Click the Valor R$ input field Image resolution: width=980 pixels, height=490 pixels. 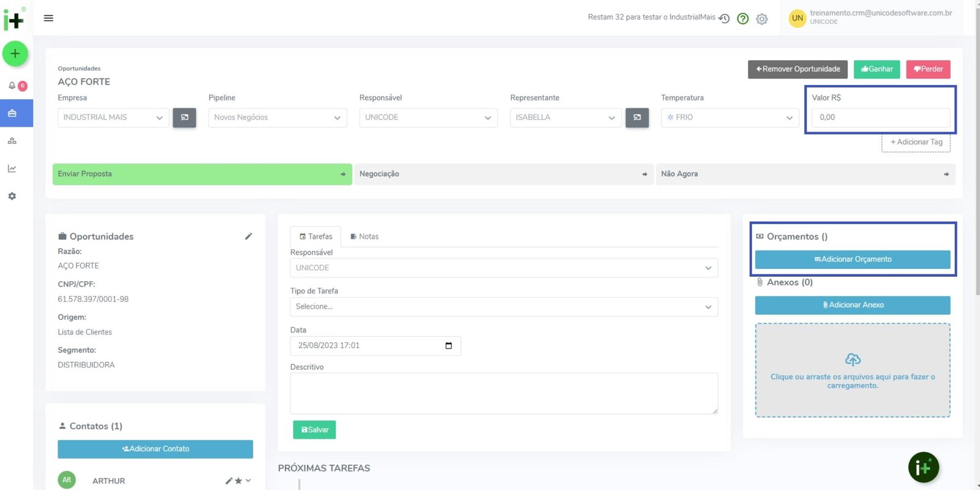[x=881, y=118]
